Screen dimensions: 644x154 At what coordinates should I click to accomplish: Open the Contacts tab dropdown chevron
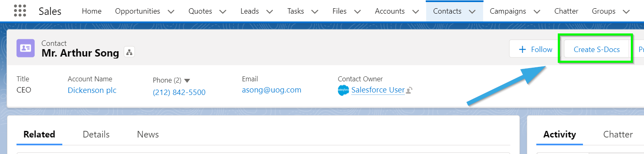pyautogui.click(x=472, y=12)
